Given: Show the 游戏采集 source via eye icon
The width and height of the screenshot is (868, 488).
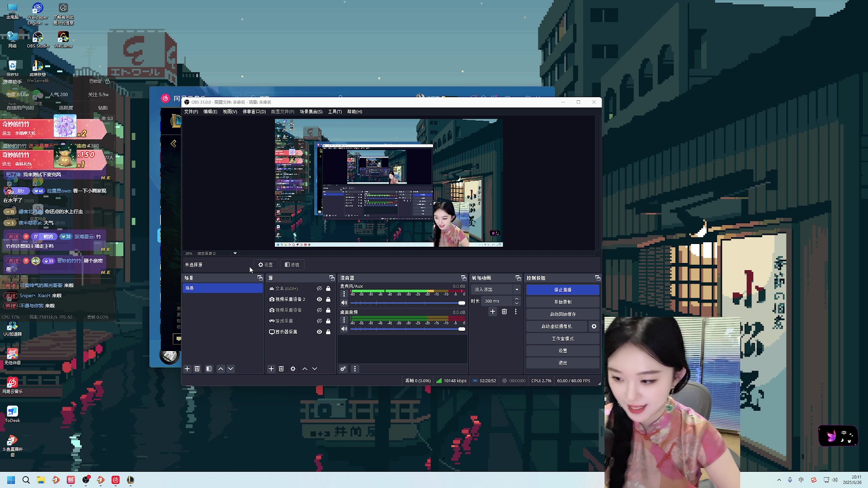Looking at the screenshot, I should [x=319, y=321].
